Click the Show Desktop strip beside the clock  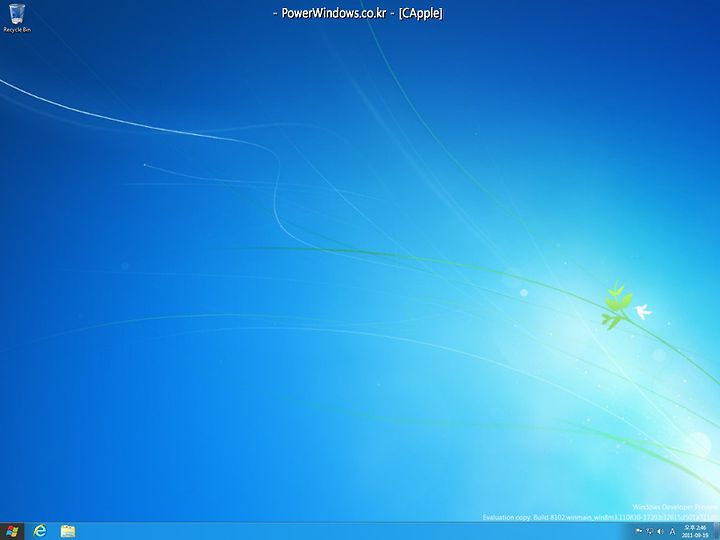pyautogui.click(x=716, y=531)
